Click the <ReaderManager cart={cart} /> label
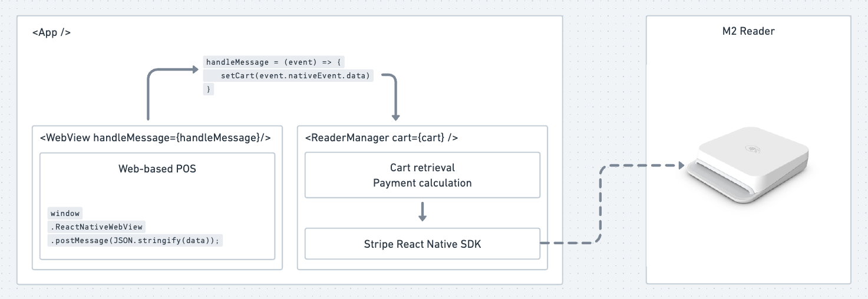 coord(381,138)
